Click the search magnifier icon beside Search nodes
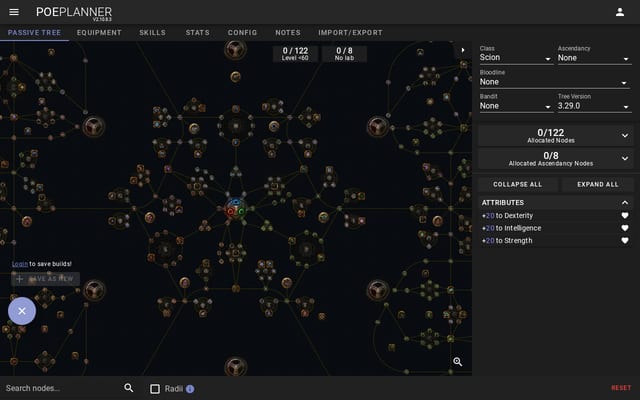The height and width of the screenshot is (400, 640). pos(129,388)
